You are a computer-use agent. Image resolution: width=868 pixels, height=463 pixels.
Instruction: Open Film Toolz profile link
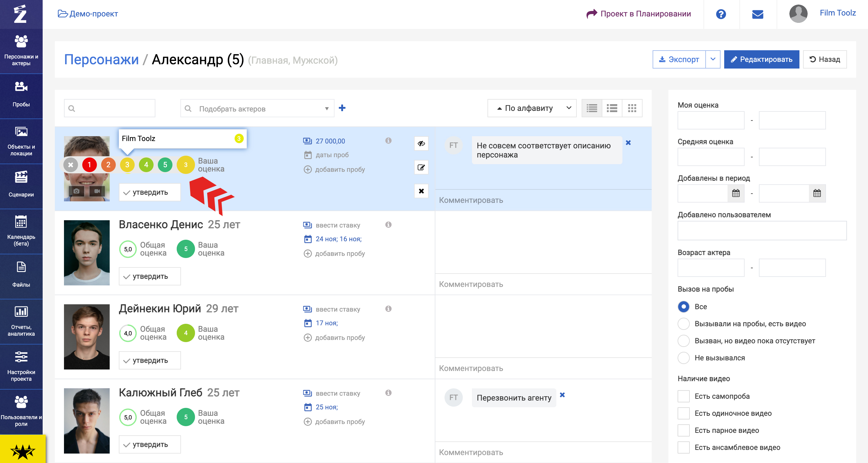838,13
